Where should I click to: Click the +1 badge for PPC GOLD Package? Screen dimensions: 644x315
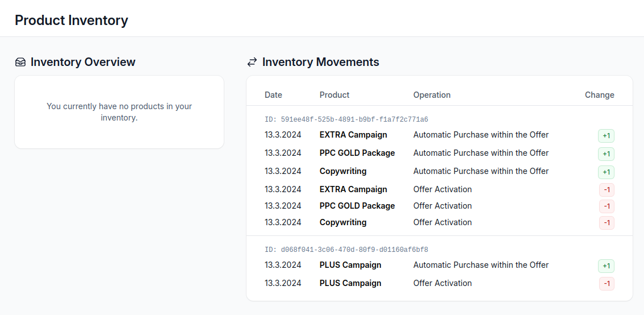(x=606, y=154)
